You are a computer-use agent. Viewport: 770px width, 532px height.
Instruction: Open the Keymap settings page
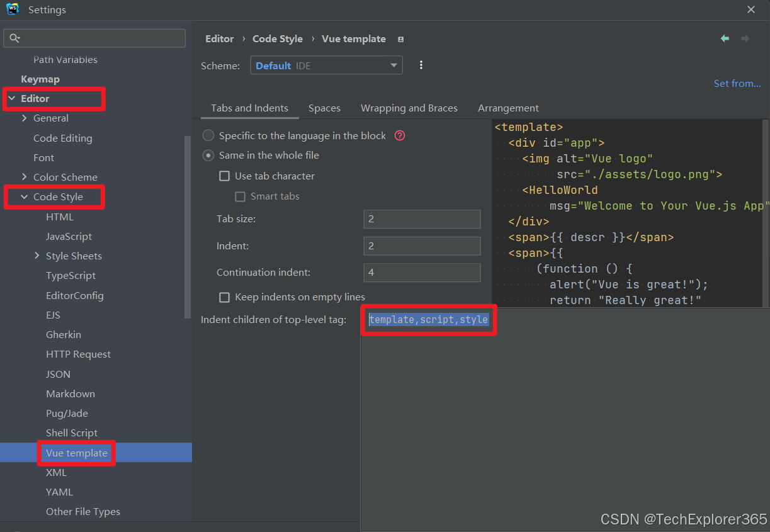[x=40, y=79]
